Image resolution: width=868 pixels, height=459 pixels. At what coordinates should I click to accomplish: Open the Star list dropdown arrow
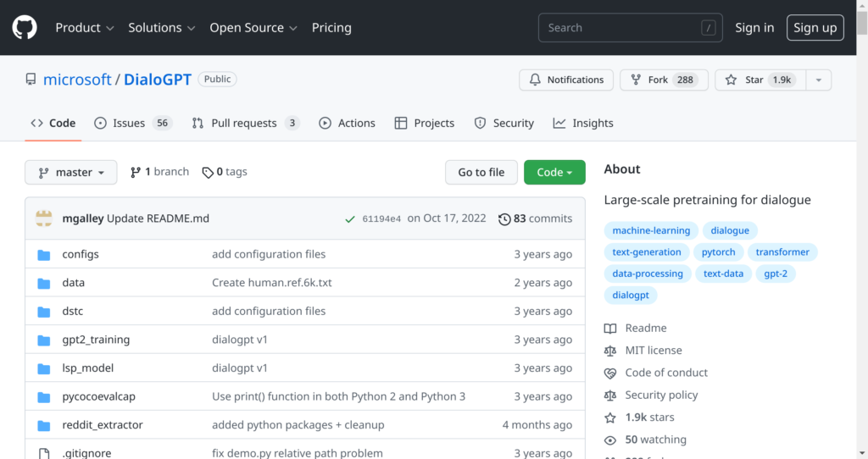coord(819,80)
